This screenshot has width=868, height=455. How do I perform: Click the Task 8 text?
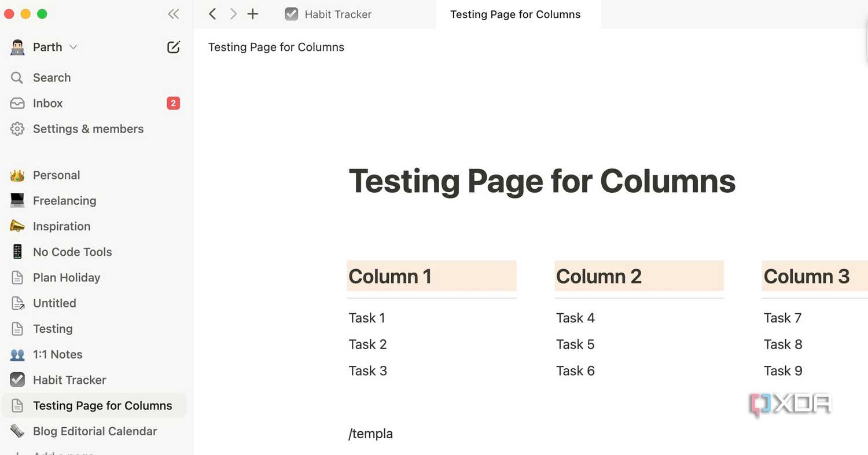(x=783, y=344)
